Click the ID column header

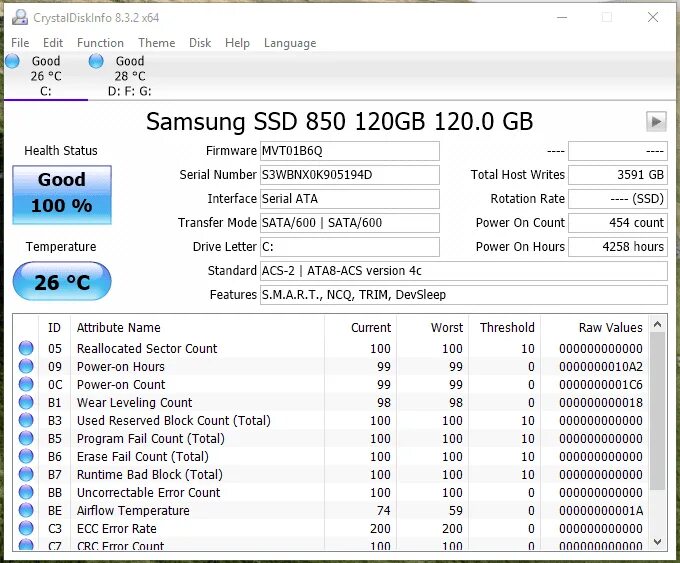pyautogui.click(x=54, y=327)
